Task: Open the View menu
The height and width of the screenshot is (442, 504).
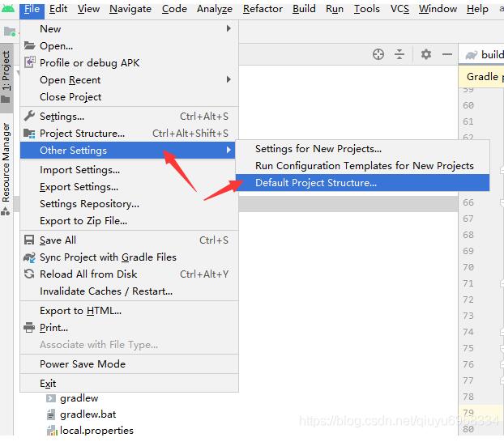Action: 88,9
